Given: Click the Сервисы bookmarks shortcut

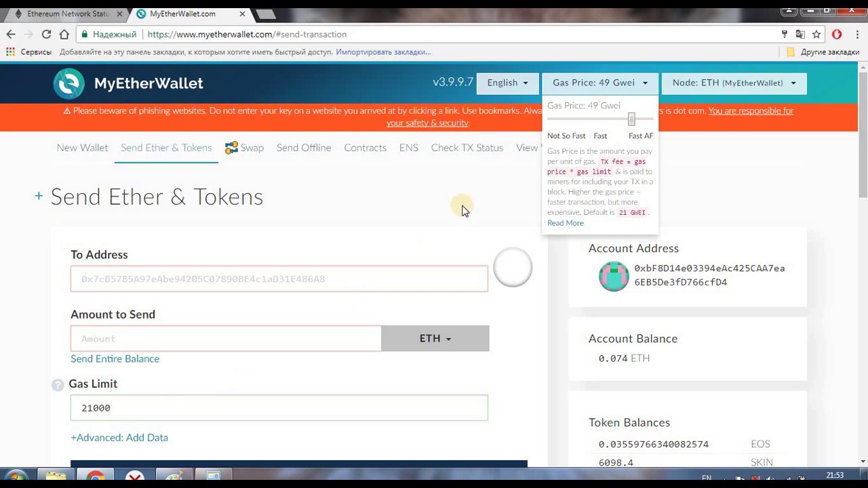Looking at the screenshot, I should tap(28, 52).
